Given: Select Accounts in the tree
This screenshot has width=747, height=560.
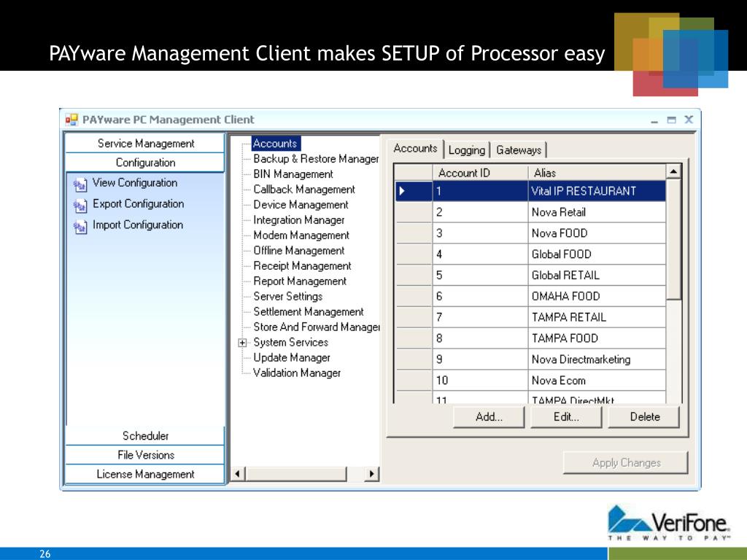Looking at the screenshot, I should (275, 144).
